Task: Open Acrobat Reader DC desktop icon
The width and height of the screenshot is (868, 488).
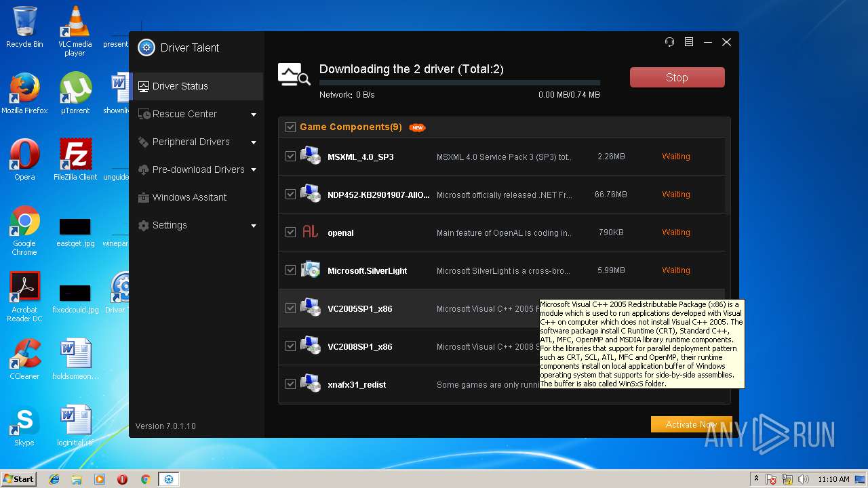Action: coord(24,297)
